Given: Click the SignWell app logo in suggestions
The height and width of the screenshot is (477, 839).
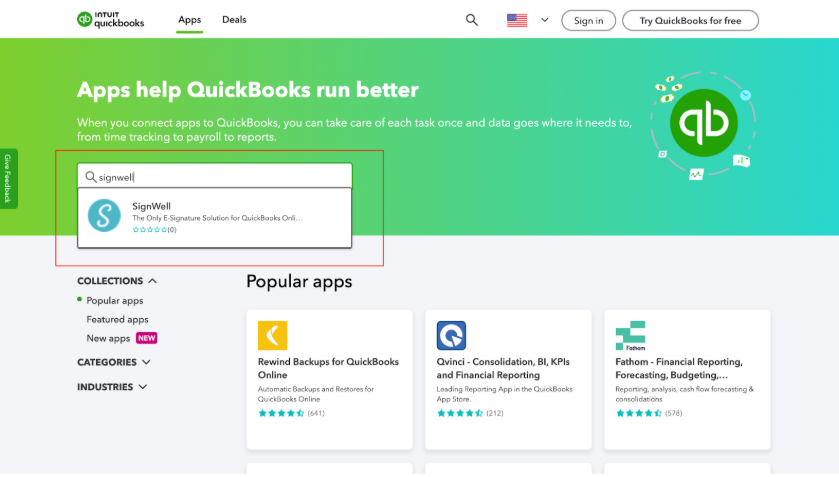Looking at the screenshot, I should click(104, 216).
